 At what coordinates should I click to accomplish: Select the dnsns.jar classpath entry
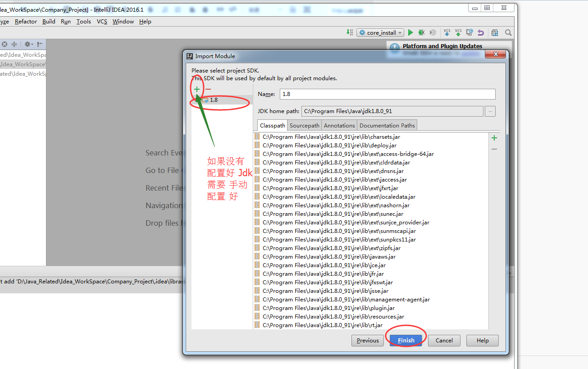pyautogui.click(x=371, y=171)
